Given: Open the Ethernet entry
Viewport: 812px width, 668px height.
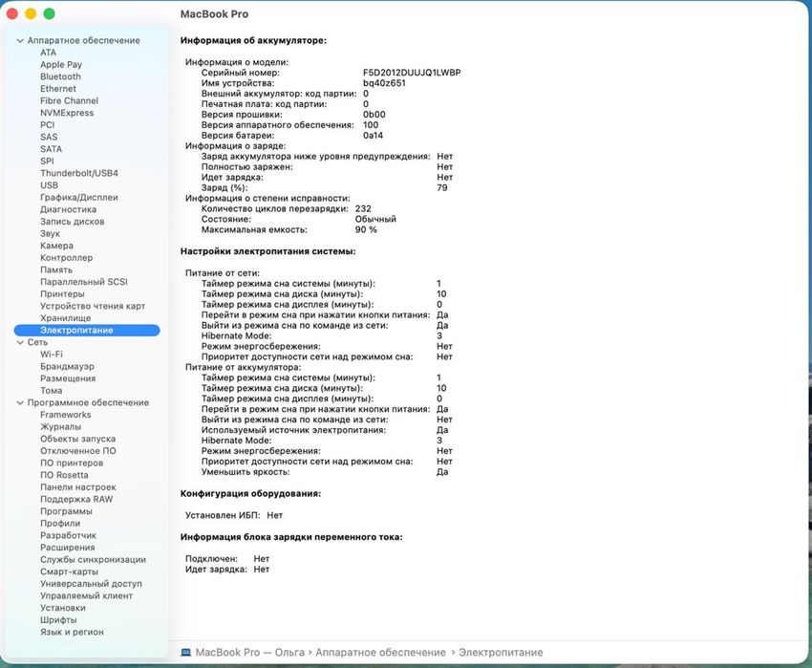Looking at the screenshot, I should click(58, 89).
